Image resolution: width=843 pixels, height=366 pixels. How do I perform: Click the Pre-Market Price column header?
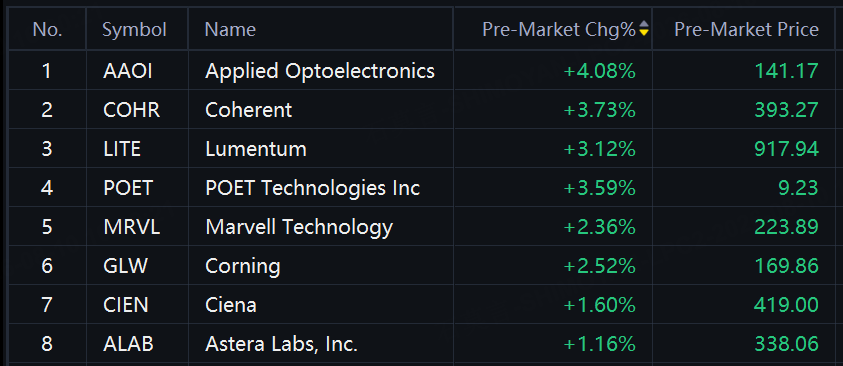point(746,29)
